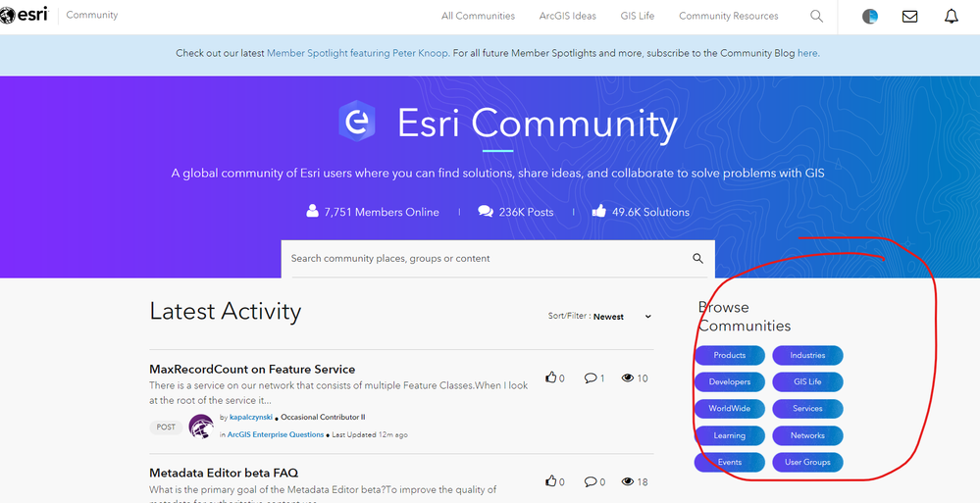Click the Members Online person icon
The width and height of the screenshot is (980, 503).
point(313,211)
